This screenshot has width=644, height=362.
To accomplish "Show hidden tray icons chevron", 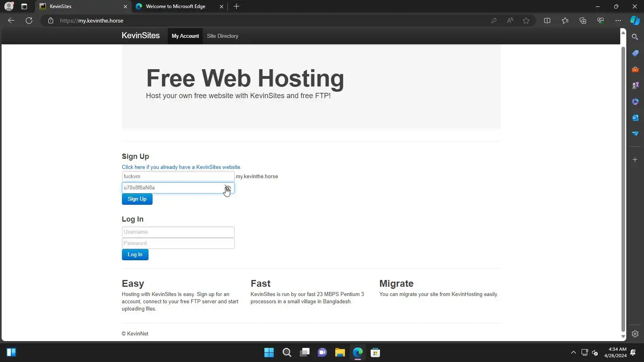I will [573, 353].
